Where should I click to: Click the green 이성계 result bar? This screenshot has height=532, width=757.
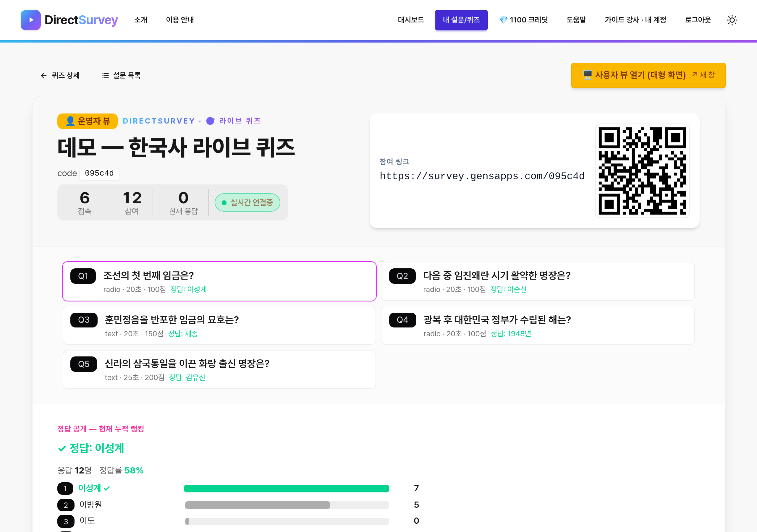(286, 488)
